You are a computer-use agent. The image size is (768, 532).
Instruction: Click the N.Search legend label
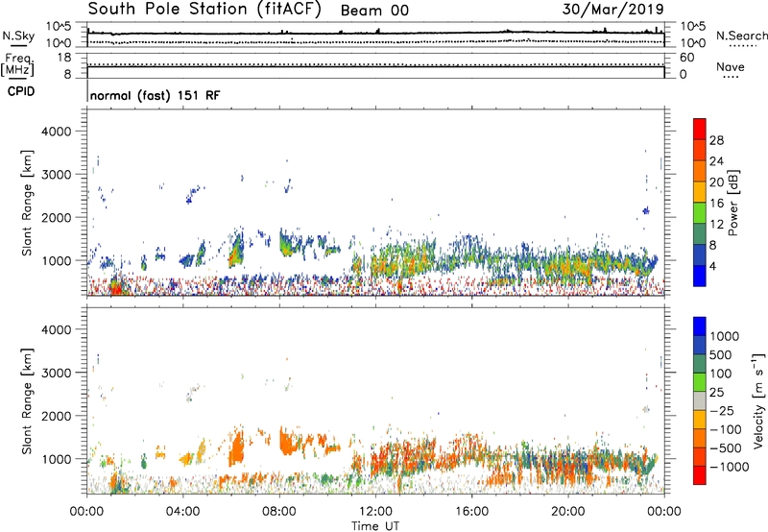(x=741, y=36)
